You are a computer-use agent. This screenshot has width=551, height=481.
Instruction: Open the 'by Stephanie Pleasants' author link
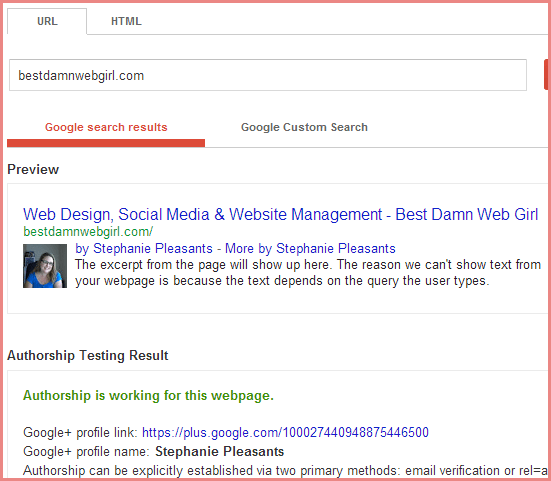click(144, 248)
